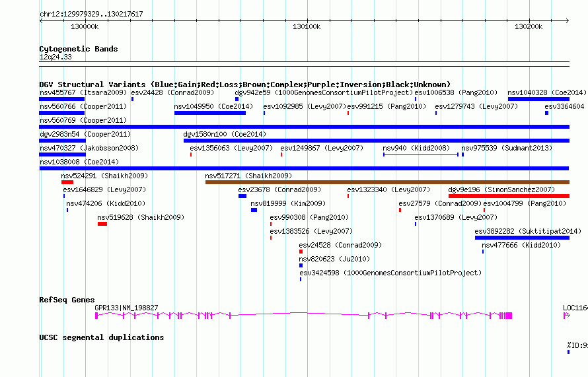
Task: Click the 130000k ruler tick label
Action: 85,26
